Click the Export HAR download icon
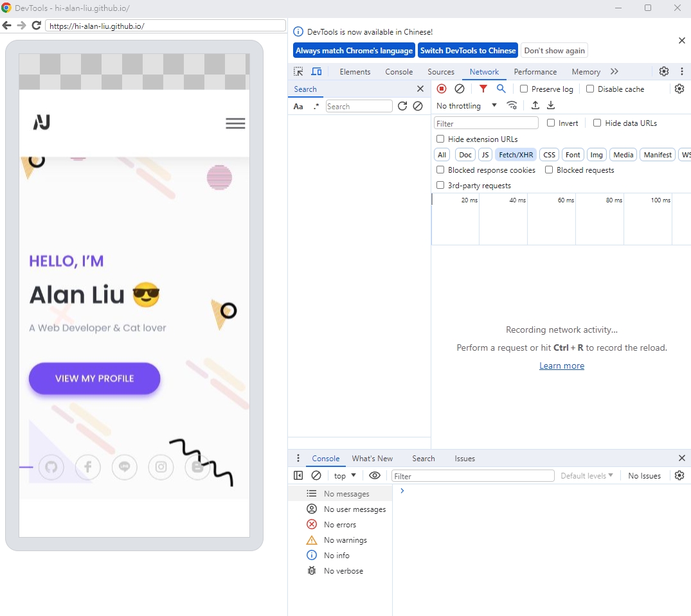 coord(551,105)
